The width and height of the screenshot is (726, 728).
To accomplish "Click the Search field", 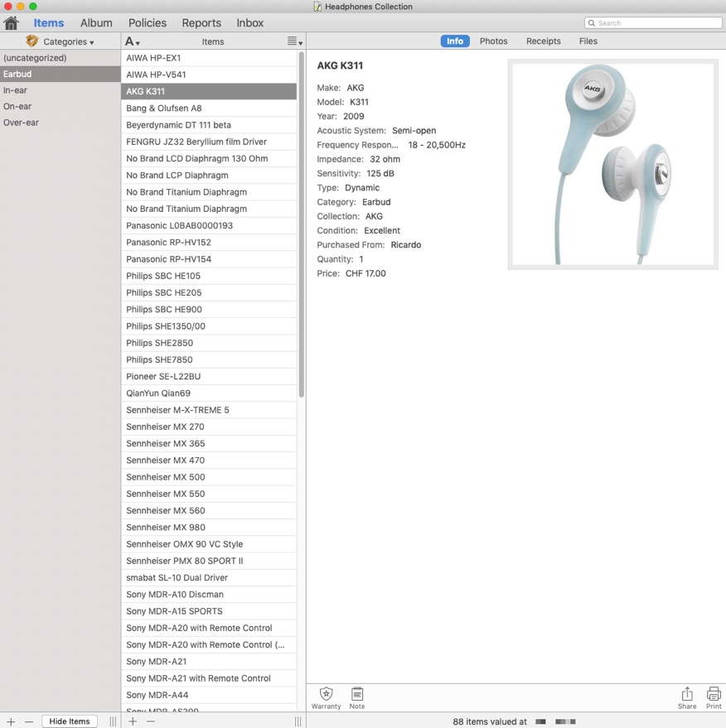I will point(653,22).
